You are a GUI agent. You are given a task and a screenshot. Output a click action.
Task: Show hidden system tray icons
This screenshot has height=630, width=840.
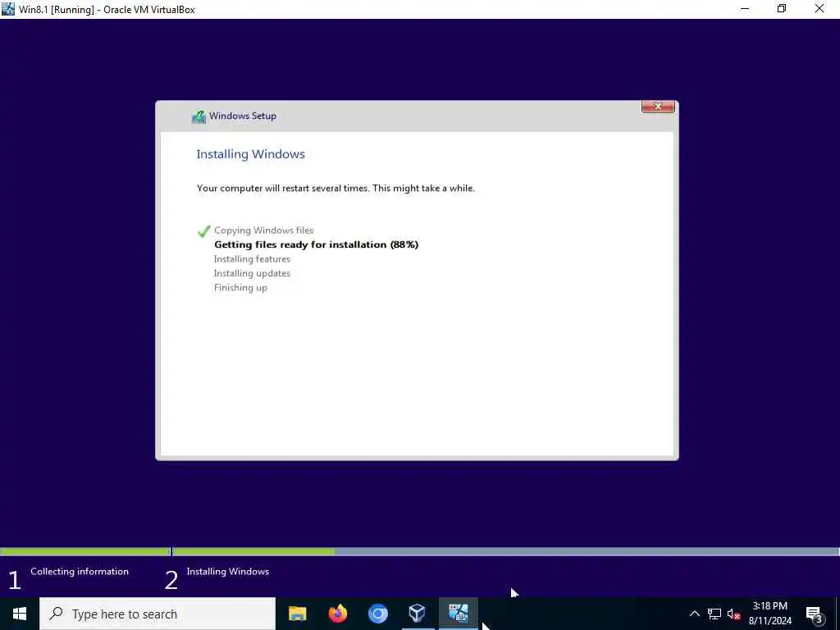tap(694, 614)
